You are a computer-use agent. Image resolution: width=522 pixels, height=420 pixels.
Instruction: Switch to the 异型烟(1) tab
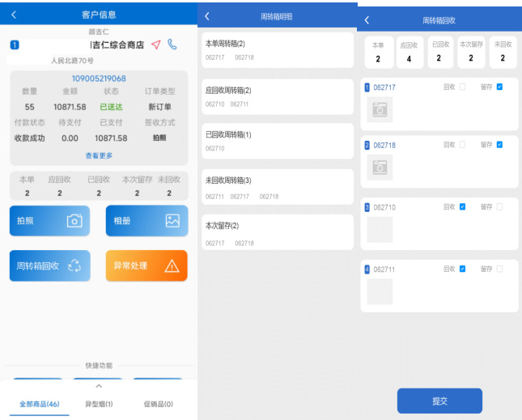pyautogui.click(x=99, y=404)
